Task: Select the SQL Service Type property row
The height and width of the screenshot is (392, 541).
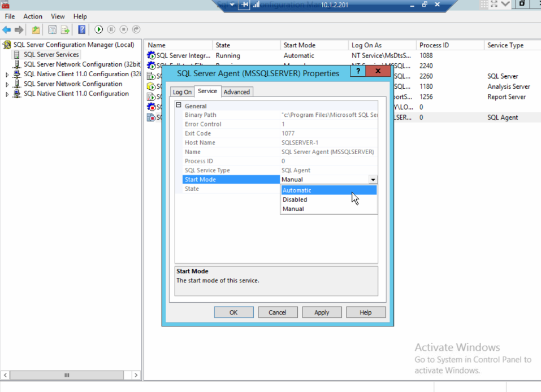Action: (280, 171)
